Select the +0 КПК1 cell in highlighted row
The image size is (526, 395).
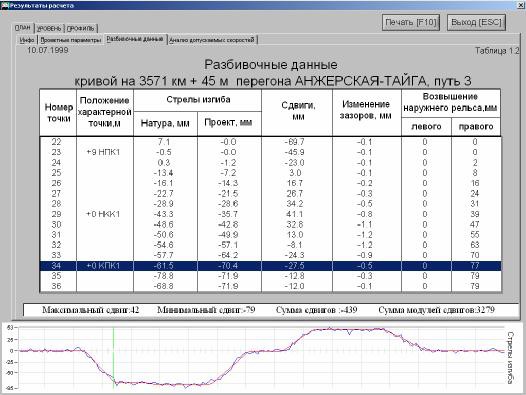(103, 266)
